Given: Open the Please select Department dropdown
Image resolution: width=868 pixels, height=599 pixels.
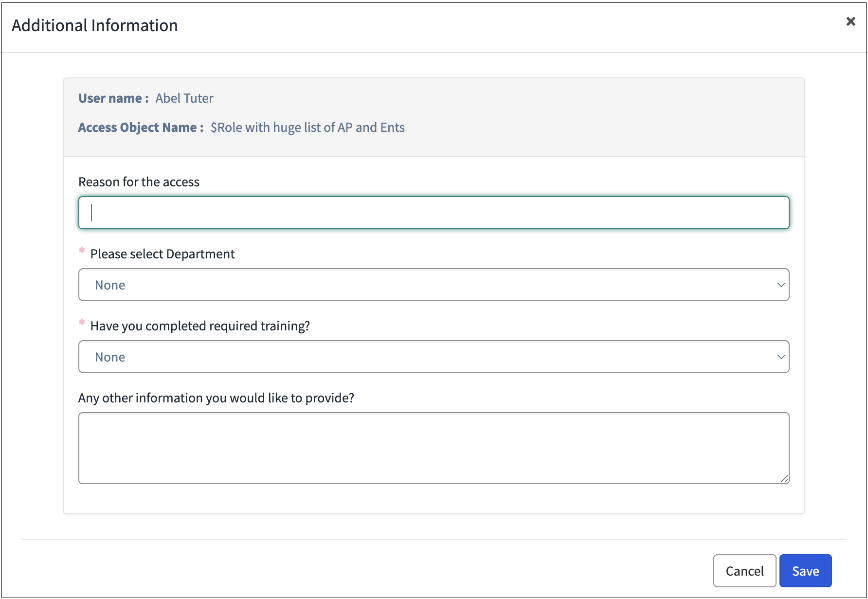Looking at the screenshot, I should (x=433, y=285).
